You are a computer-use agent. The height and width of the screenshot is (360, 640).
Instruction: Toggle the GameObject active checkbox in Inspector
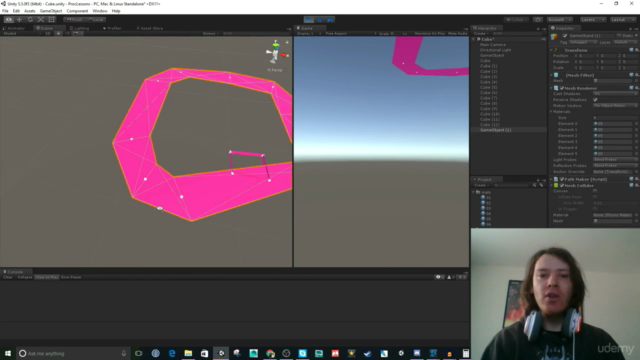tap(565, 36)
